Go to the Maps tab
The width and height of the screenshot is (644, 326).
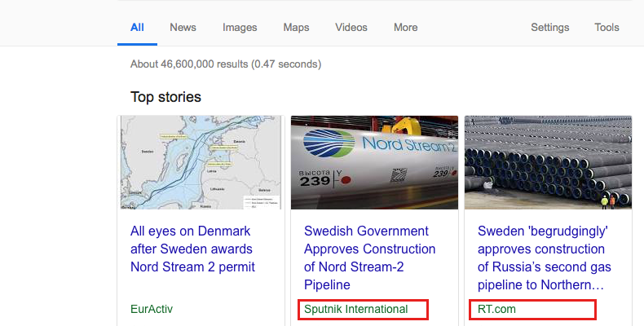296,28
